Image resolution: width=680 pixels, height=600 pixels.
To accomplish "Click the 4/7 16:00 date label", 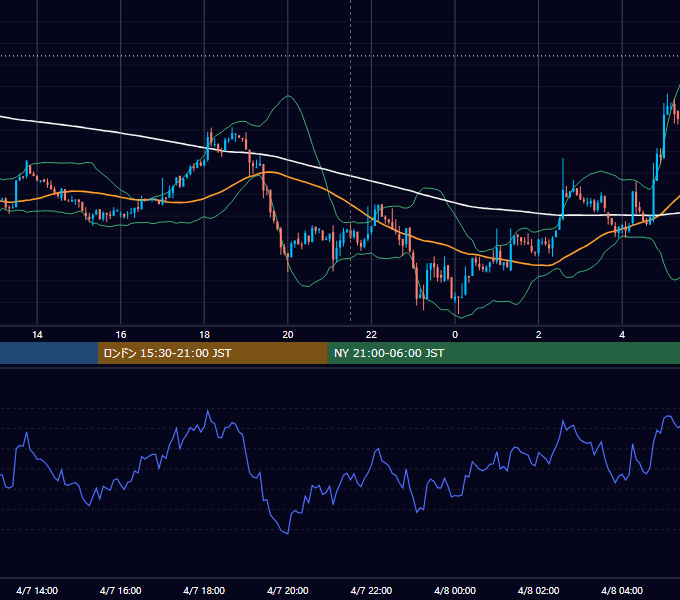I will point(121,590).
